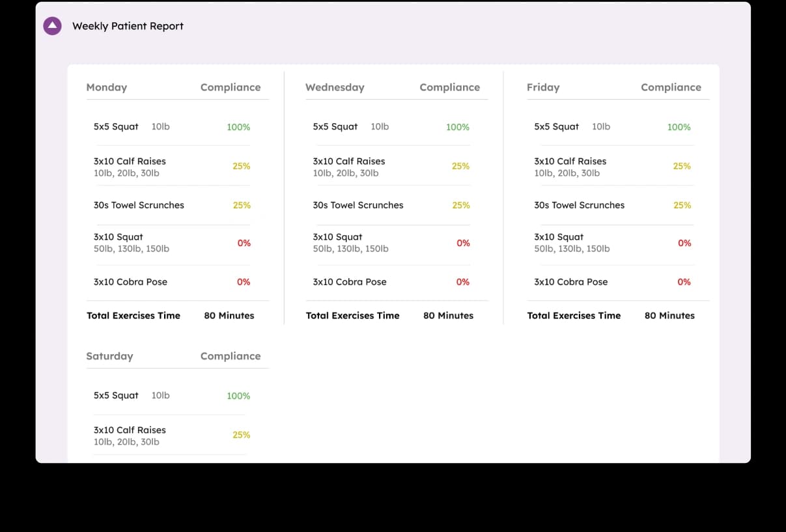Click Monday's Calf Raises 25% value

click(x=242, y=166)
